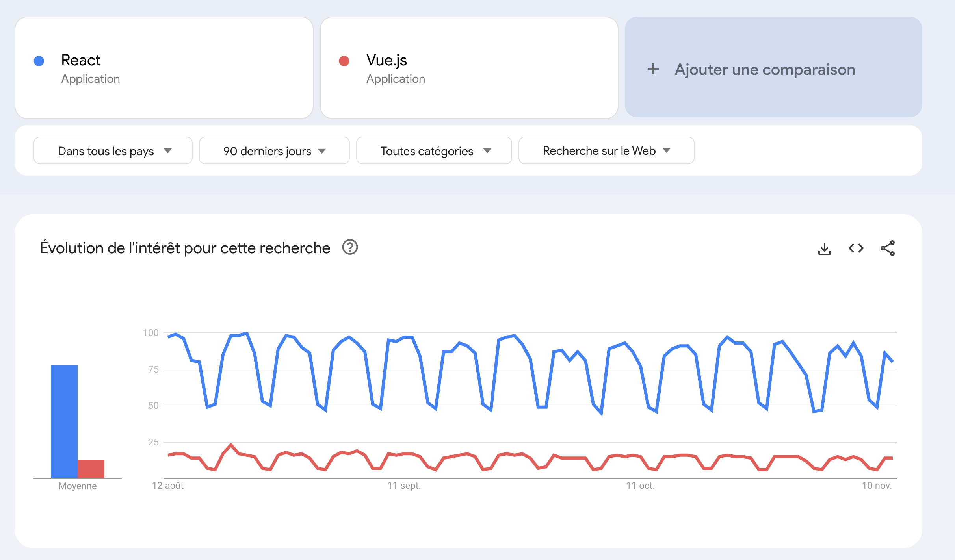Expand the 'Recherche sur le Web' dropdown
This screenshot has width=955, height=560.
pyautogui.click(x=606, y=151)
